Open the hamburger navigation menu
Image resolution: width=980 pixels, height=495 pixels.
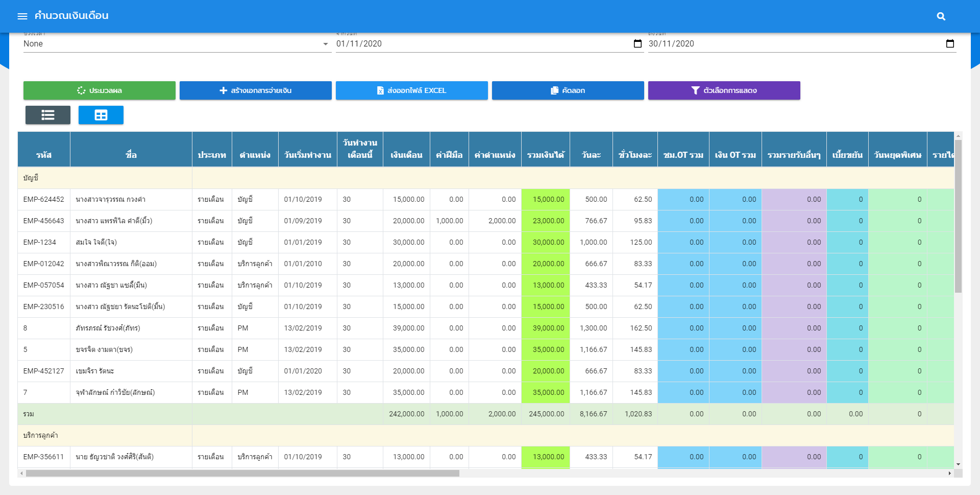pos(22,16)
